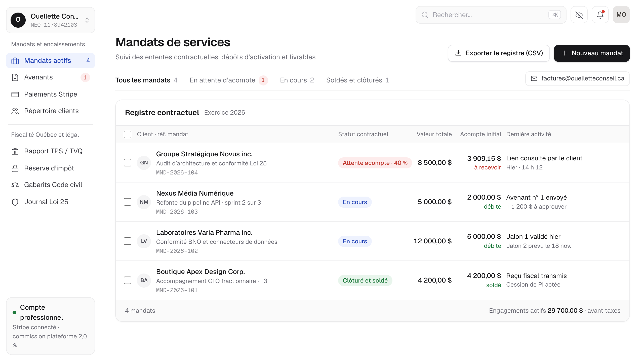Click the GN client avatar
The width and height of the screenshot is (644, 362).
144,163
